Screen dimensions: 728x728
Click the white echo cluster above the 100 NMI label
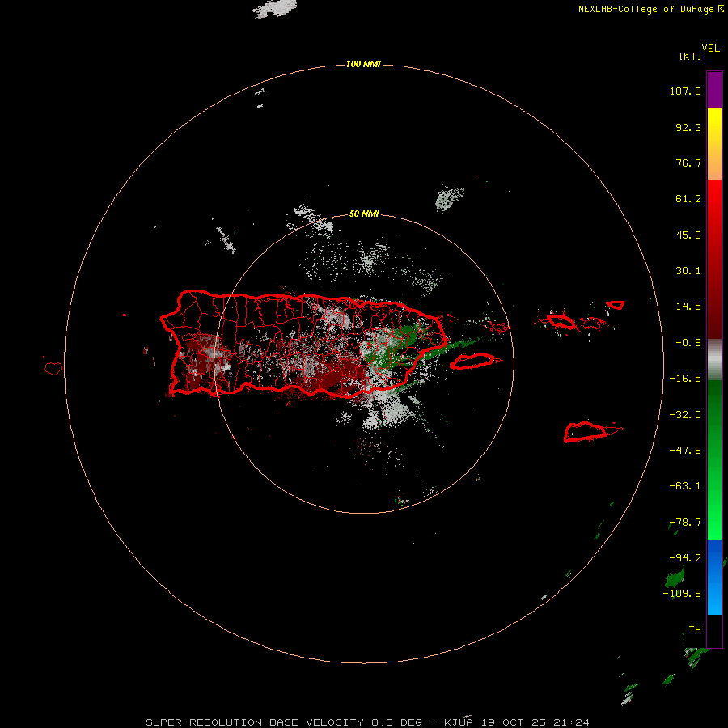[275, 8]
